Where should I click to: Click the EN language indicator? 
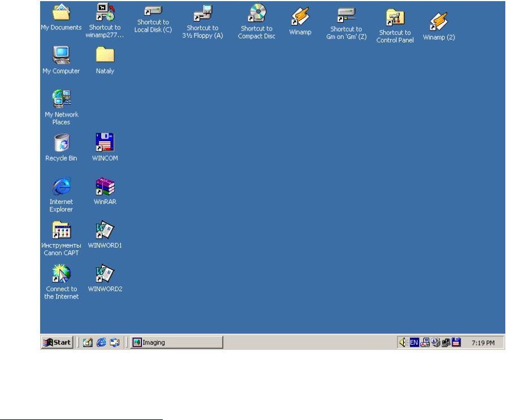pyautogui.click(x=414, y=343)
